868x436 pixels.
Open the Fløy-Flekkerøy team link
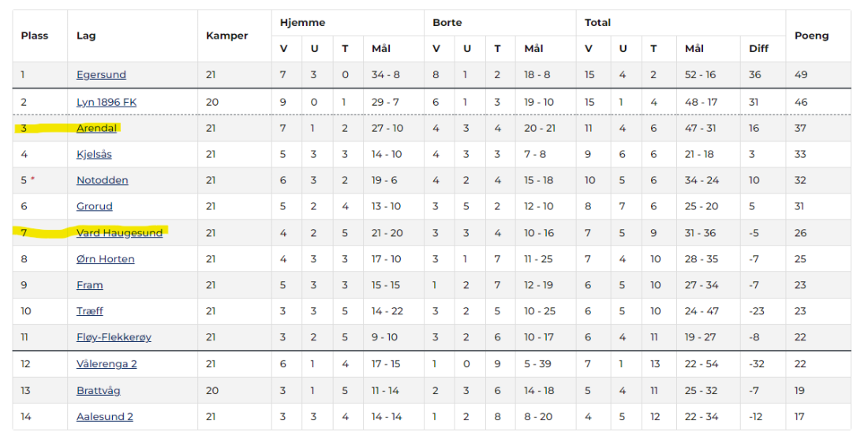coord(114,337)
